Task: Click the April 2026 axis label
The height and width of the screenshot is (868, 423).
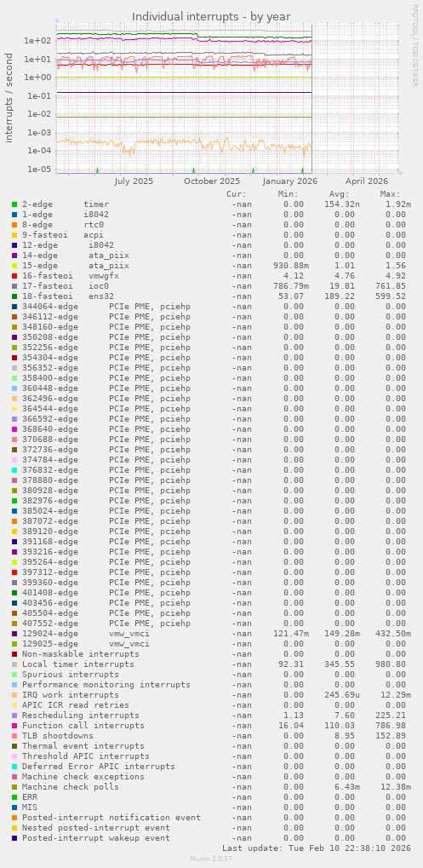Action: 367,181
